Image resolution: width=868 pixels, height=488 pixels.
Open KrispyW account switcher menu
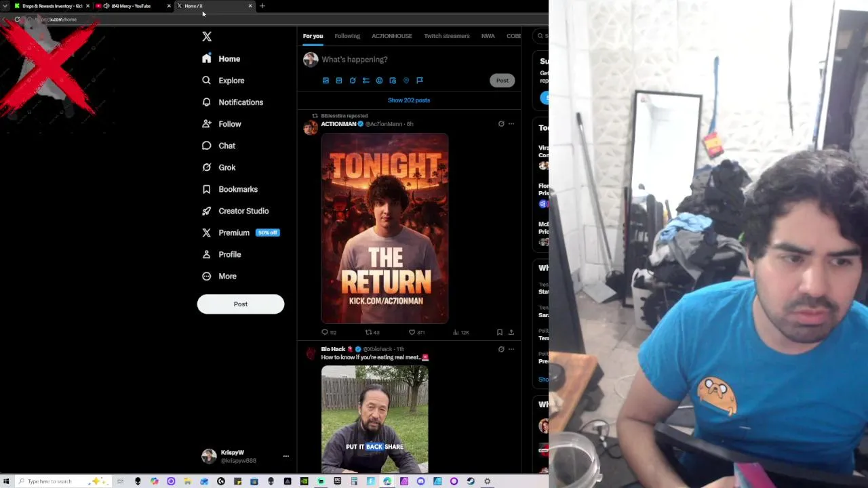(246, 456)
